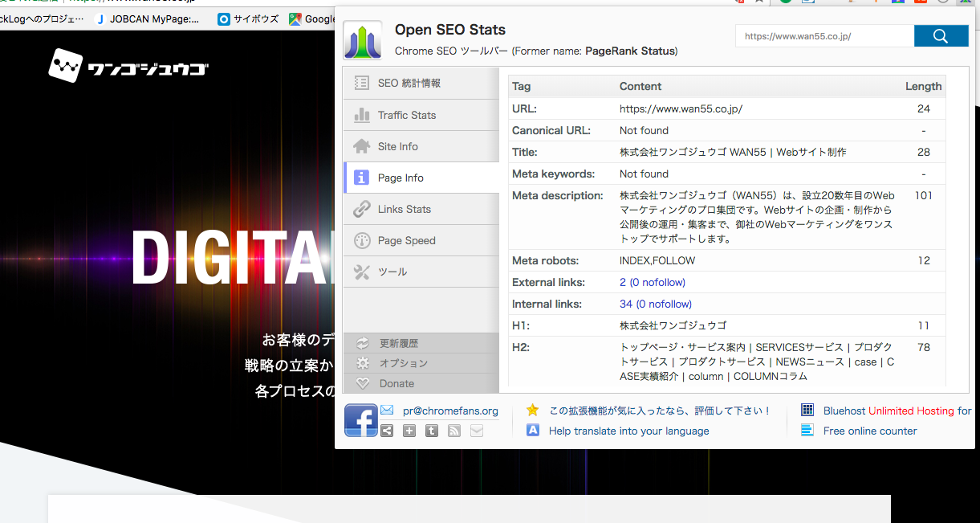Click the Google plus share icon
Viewport: 980px width, 523px height.
click(409, 431)
